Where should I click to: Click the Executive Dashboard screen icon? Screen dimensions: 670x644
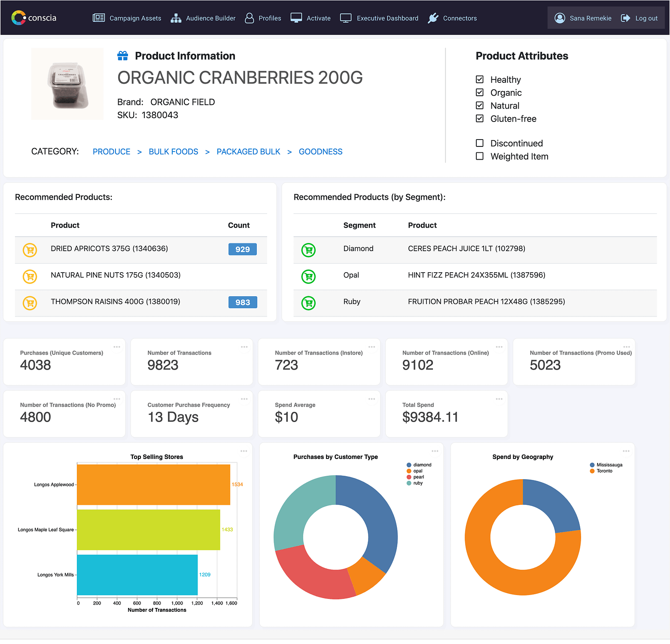pos(346,18)
